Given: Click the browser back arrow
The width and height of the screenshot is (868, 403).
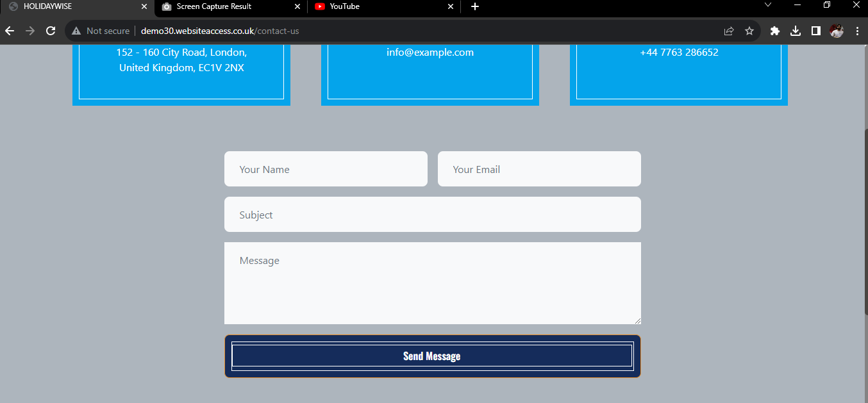Looking at the screenshot, I should click(10, 31).
